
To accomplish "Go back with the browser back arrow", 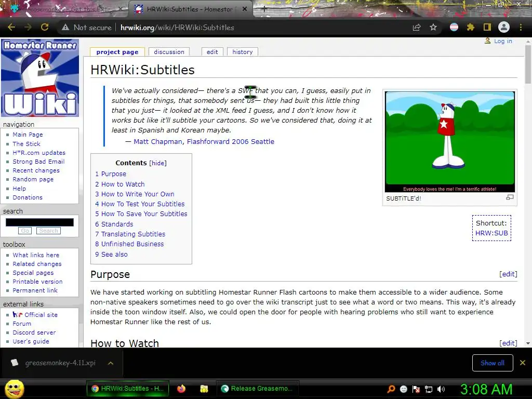I will pos(11,28).
